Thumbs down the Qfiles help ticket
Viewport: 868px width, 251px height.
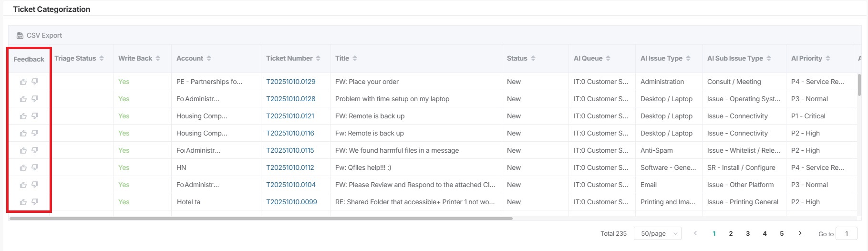(35, 167)
